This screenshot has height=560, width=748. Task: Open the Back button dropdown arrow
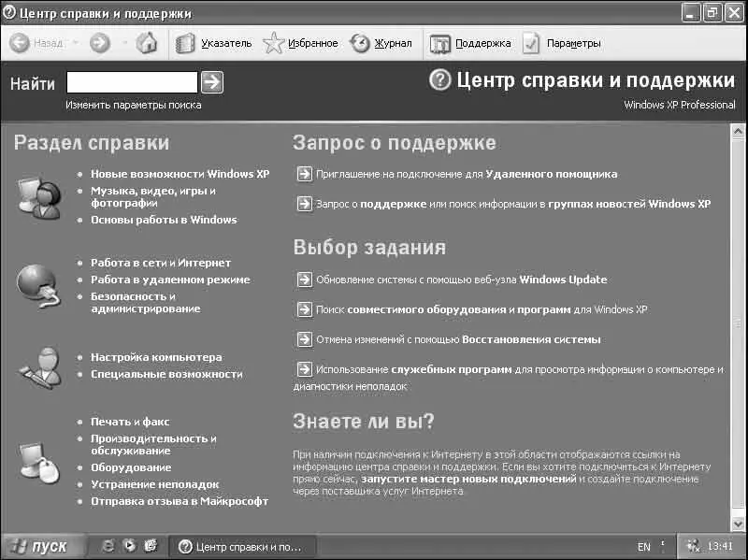(x=74, y=43)
